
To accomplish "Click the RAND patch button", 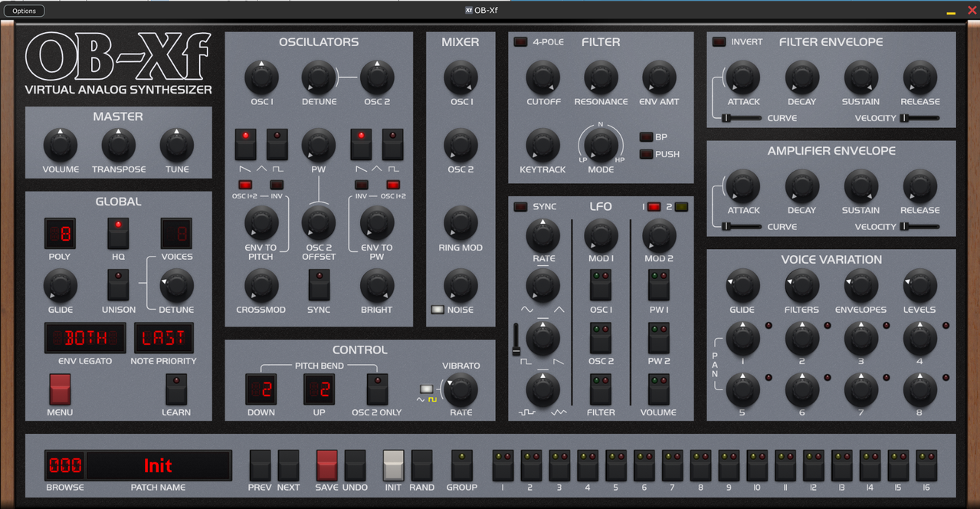I will coord(422,465).
